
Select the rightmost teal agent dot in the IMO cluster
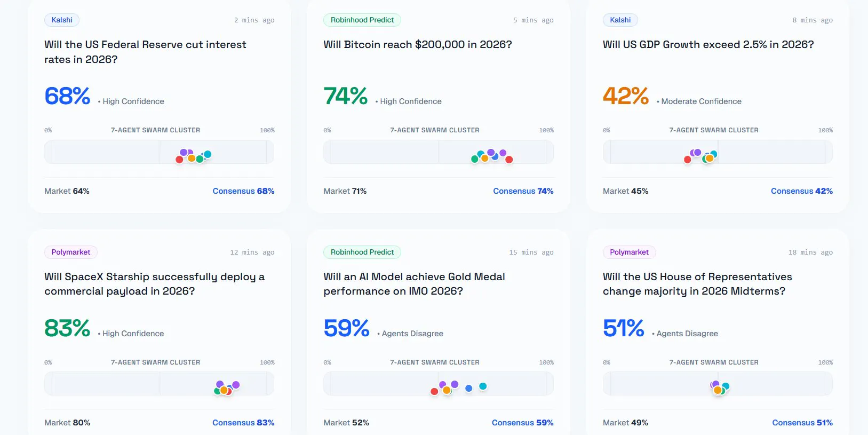(483, 386)
